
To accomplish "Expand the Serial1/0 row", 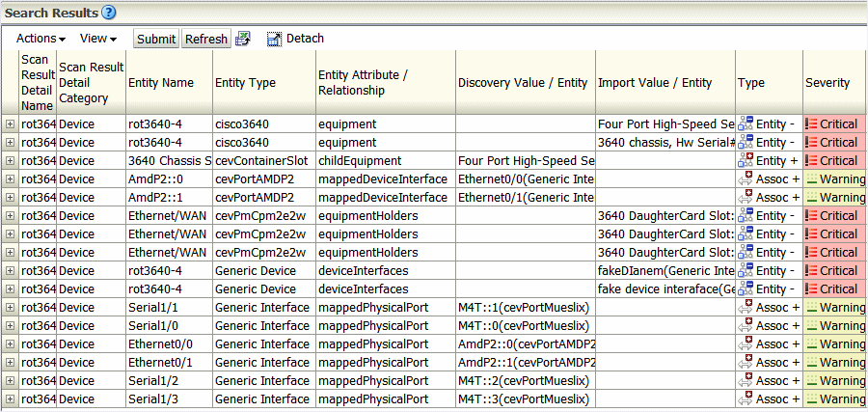I will point(10,325).
